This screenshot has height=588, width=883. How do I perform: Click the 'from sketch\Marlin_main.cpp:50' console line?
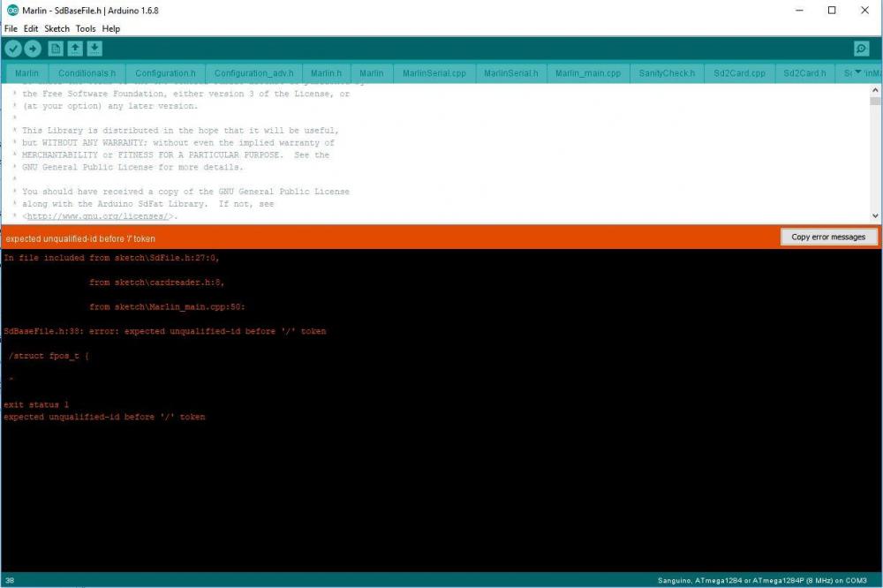coord(167,307)
